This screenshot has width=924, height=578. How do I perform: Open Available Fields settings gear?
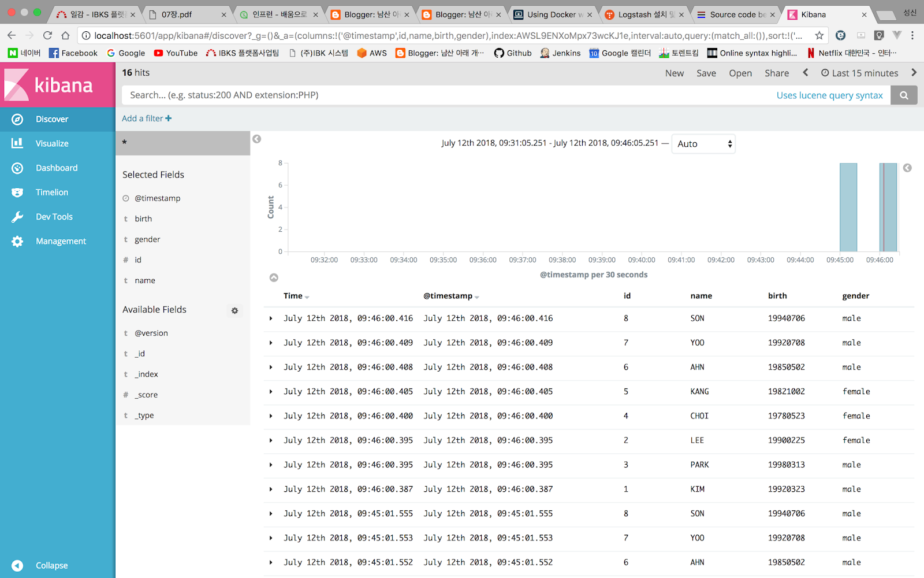pyautogui.click(x=234, y=310)
